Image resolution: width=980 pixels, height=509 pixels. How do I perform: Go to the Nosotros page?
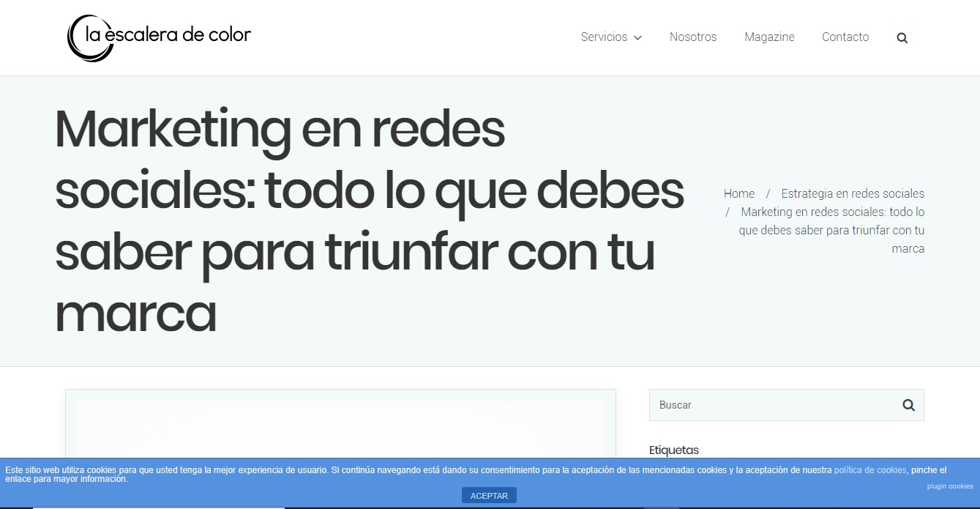(692, 37)
